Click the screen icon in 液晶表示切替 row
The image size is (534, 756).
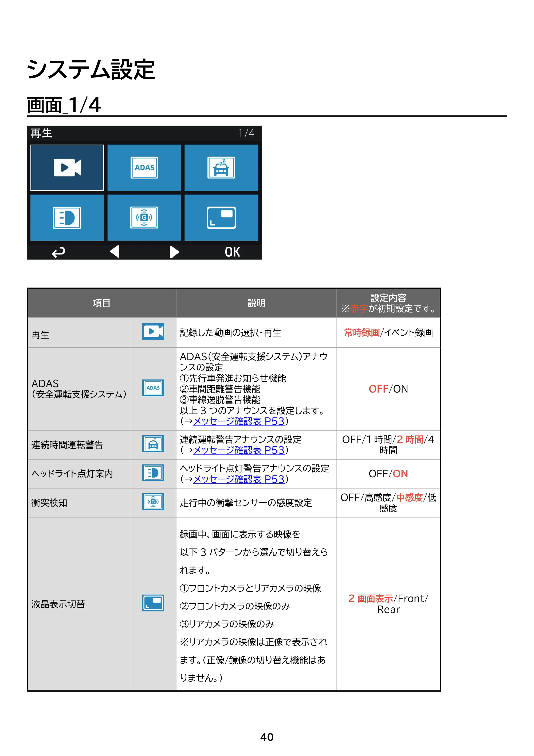coord(153,603)
